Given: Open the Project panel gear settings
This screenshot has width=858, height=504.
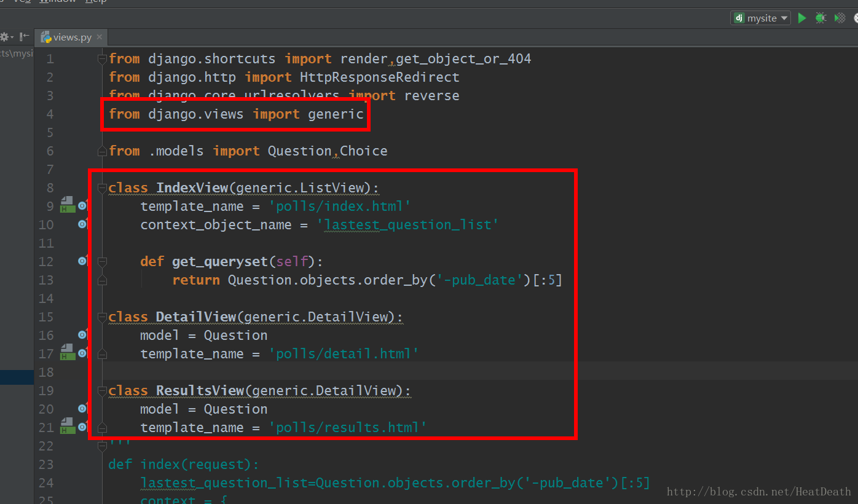Looking at the screenshot, I should [x=6, y=37].
